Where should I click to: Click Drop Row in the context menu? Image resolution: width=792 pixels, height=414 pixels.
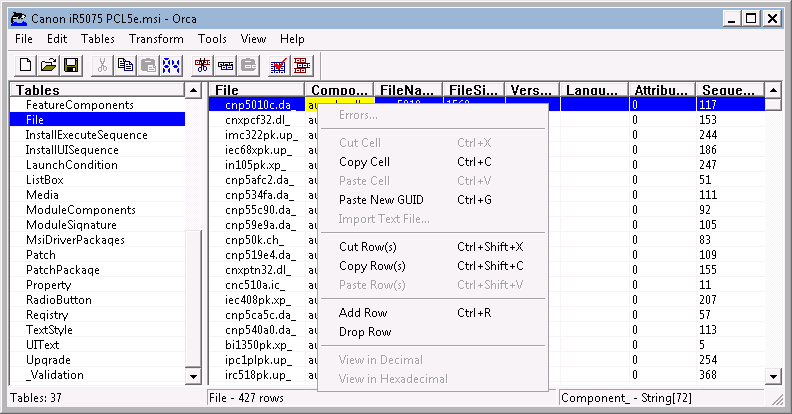coord(365,332)
